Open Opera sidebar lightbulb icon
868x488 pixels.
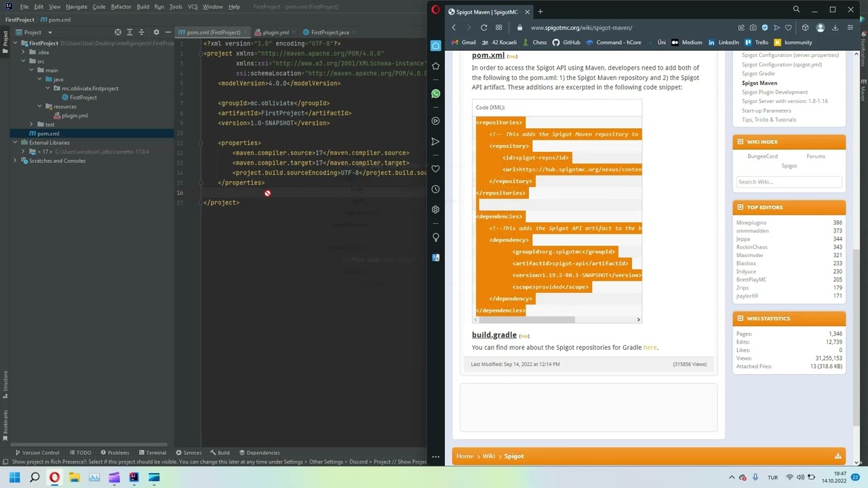pyautogui.click(x=435, y=237)
